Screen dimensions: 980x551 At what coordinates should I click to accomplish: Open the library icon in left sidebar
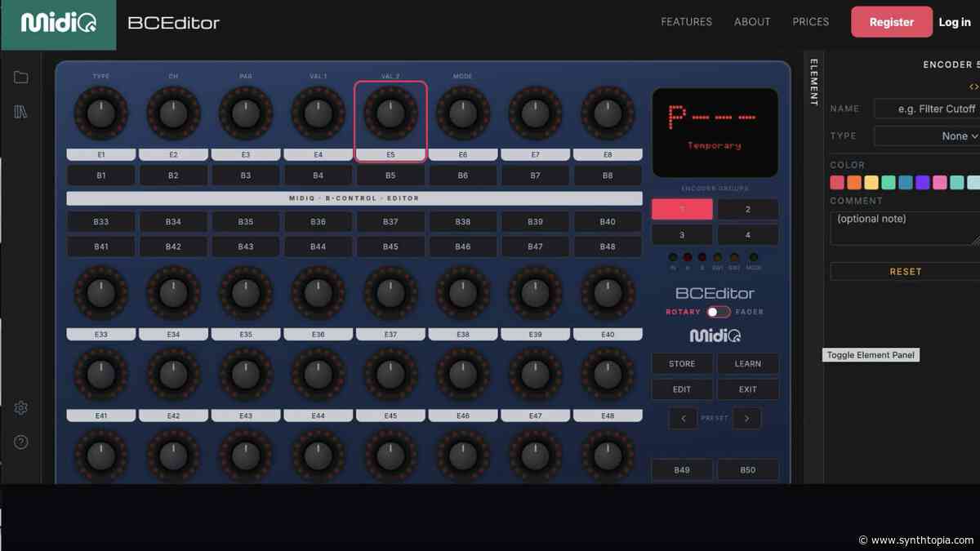tap(21, 112)
